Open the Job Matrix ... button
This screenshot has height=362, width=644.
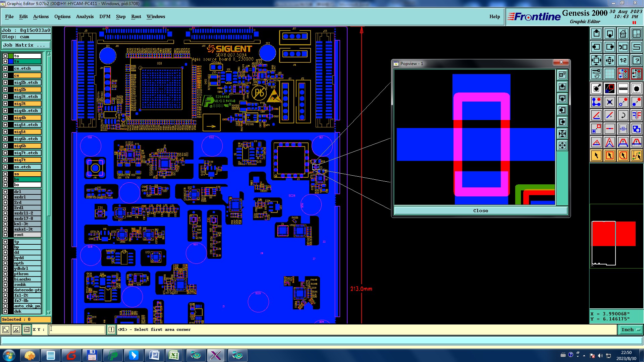click(26, 45)
